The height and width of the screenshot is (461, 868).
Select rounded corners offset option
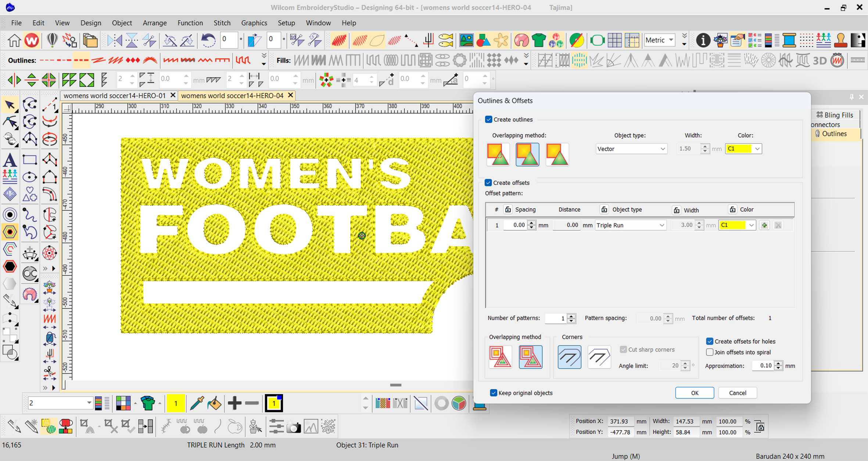[x=569, y=357]
